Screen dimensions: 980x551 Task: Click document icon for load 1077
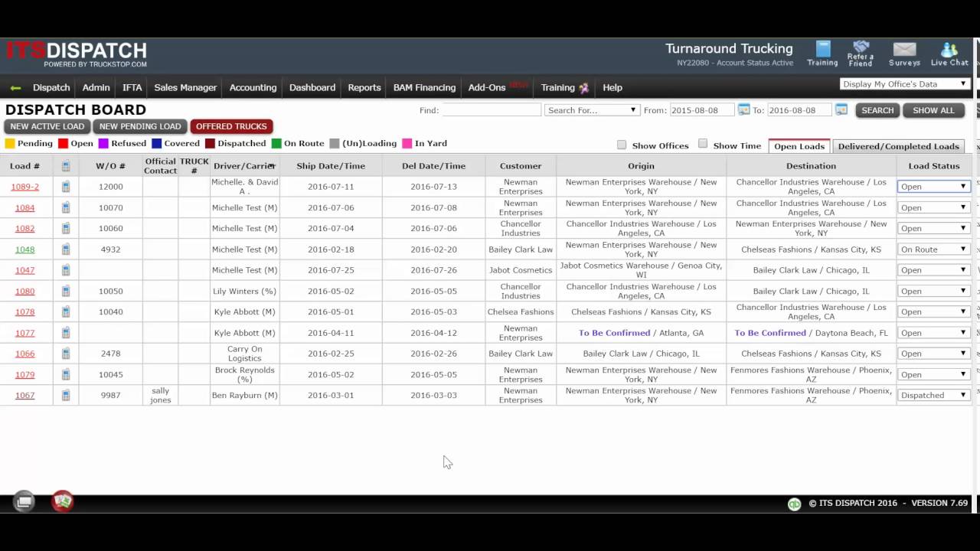(66, 333)
